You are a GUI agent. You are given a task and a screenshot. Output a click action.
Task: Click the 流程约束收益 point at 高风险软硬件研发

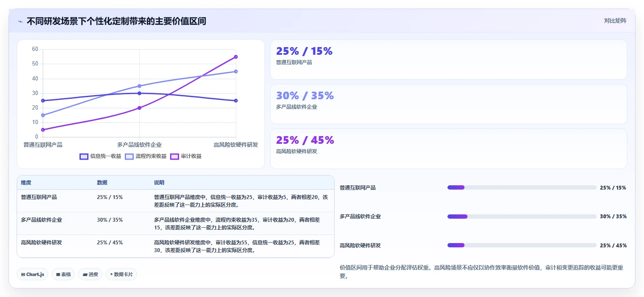coord(236,71)
